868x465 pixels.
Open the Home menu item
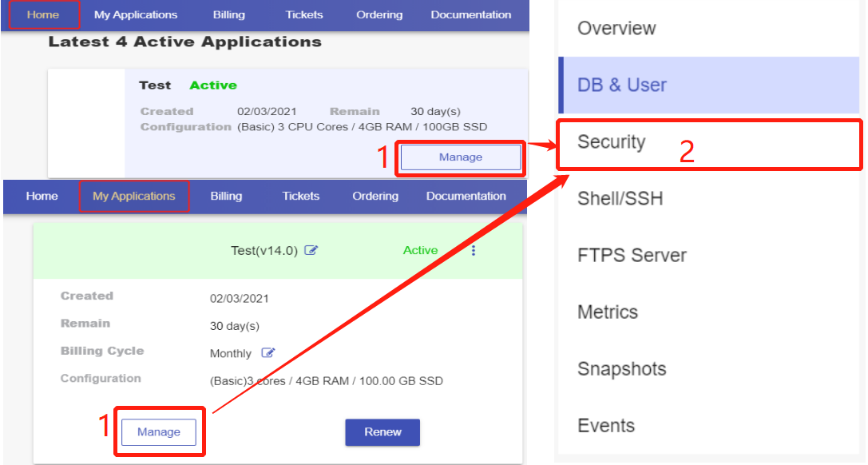tap(42, 14)
